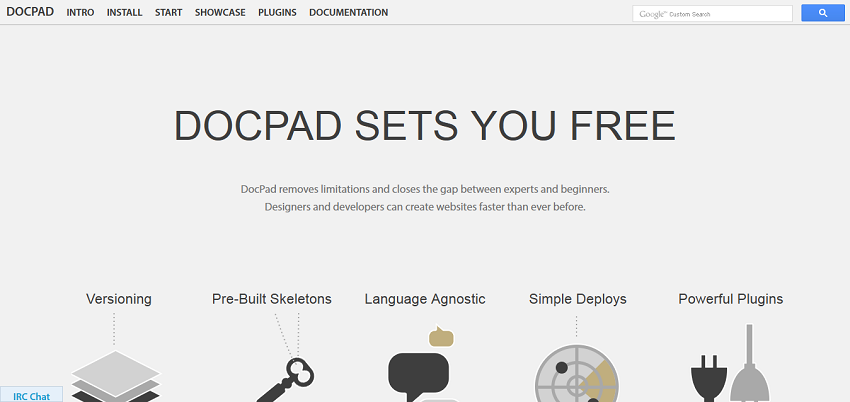Select the Language Agnostic heading
This screenshot has width=850, height=402.
click(425, 299)
